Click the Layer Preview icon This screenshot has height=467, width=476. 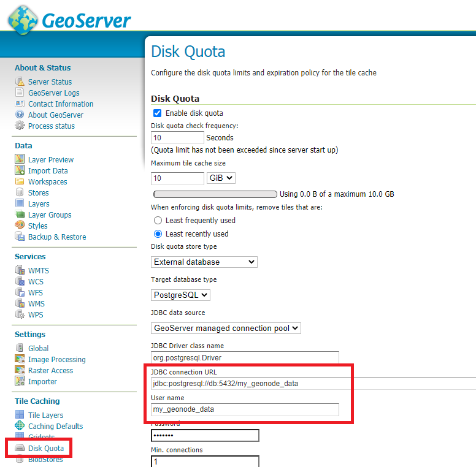point(20,160)
